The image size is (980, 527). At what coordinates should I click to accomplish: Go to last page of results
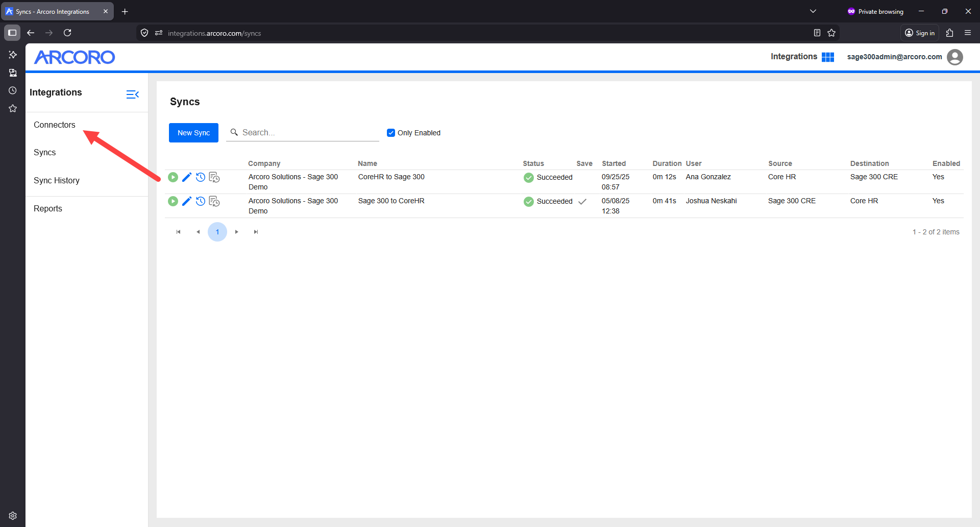coord(256,232)
